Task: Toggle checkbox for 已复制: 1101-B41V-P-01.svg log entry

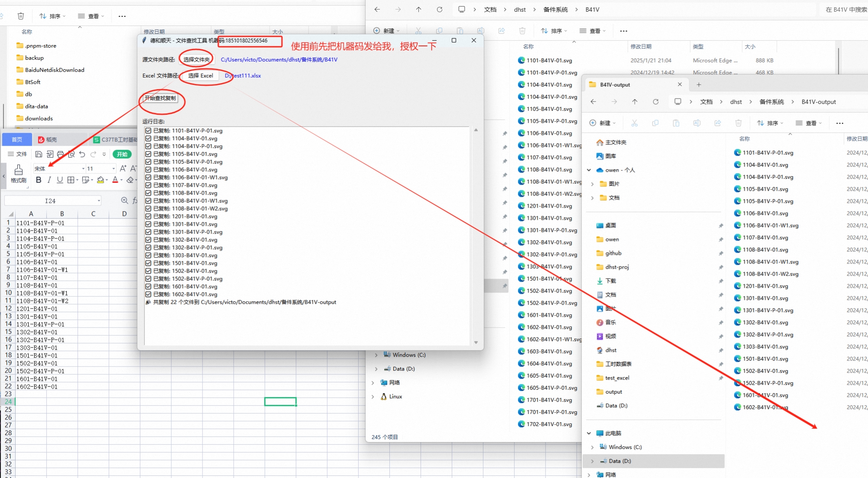Action: click(x=148, y=130)
